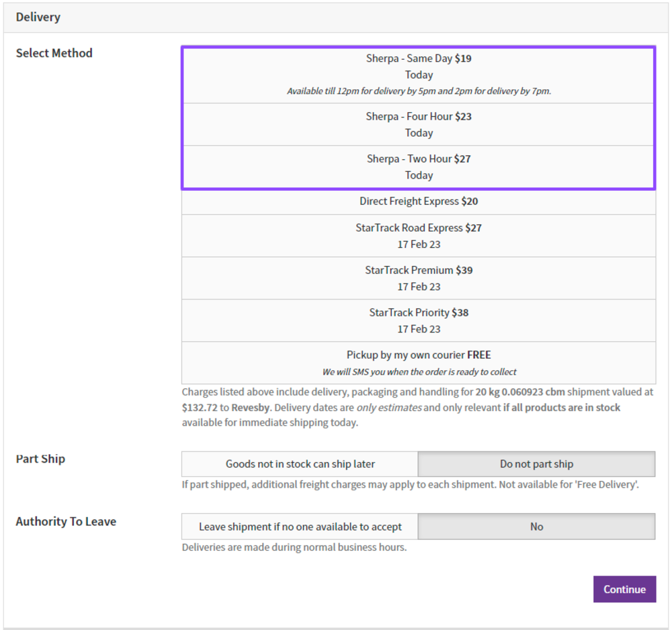Select Pickup by my own courier FREE
Screen dimensions: 672x630
(x=419, y=363)
